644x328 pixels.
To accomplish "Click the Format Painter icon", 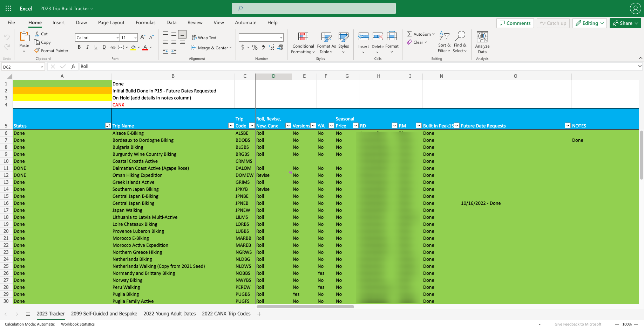I will tap(37, 51).
